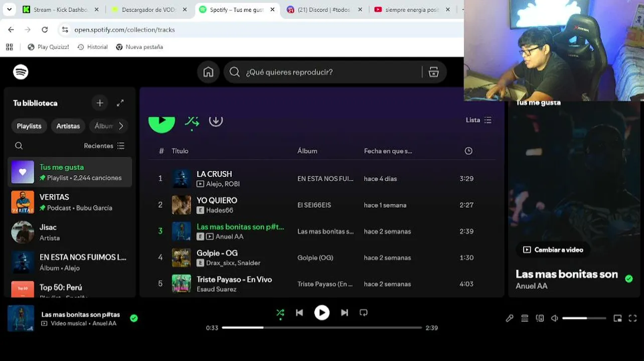This screenshot has height=361, width=644.
Task: Toggle liked checkmark in the right panel
Action: (629, 279)
